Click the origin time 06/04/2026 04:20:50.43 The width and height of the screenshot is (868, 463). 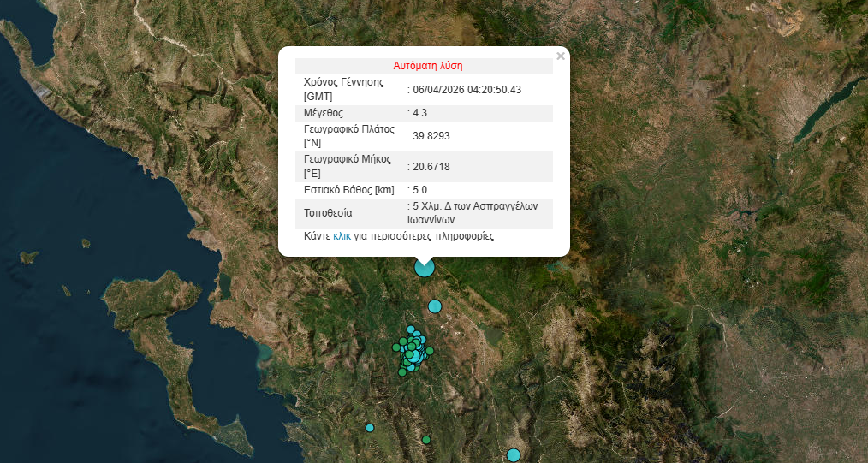467,90
